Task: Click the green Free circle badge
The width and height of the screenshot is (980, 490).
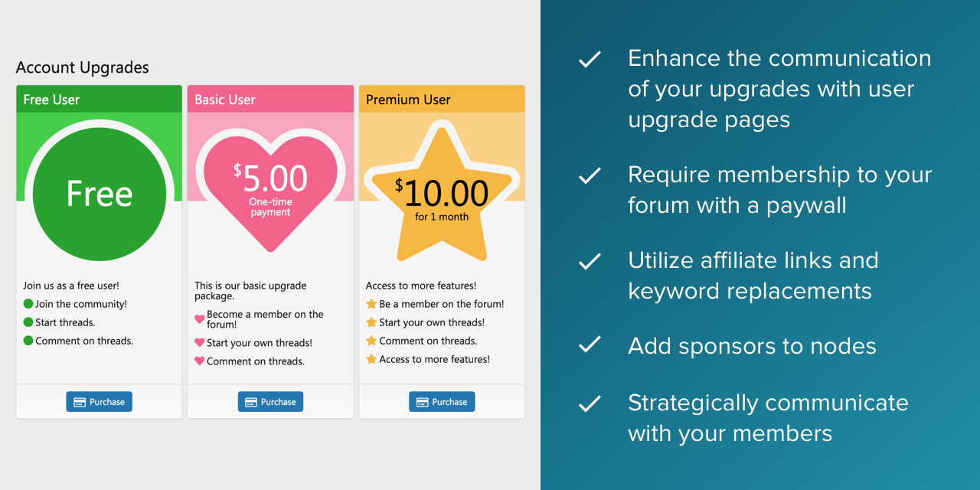Action: (x=100, y=194)
